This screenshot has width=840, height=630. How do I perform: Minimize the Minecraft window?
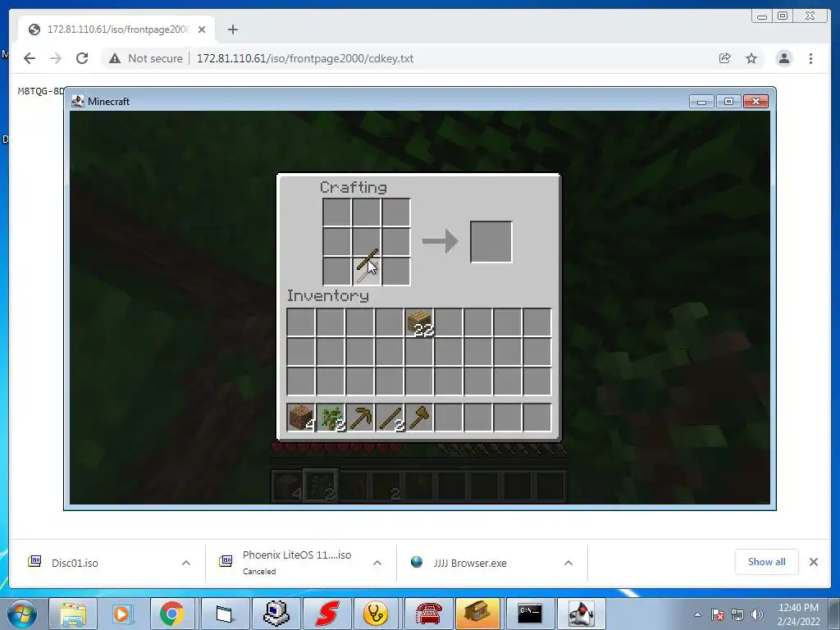702,101
